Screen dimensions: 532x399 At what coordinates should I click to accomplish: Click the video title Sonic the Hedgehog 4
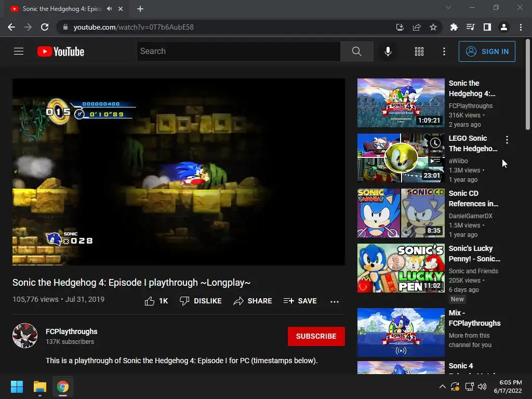(131, 283)
